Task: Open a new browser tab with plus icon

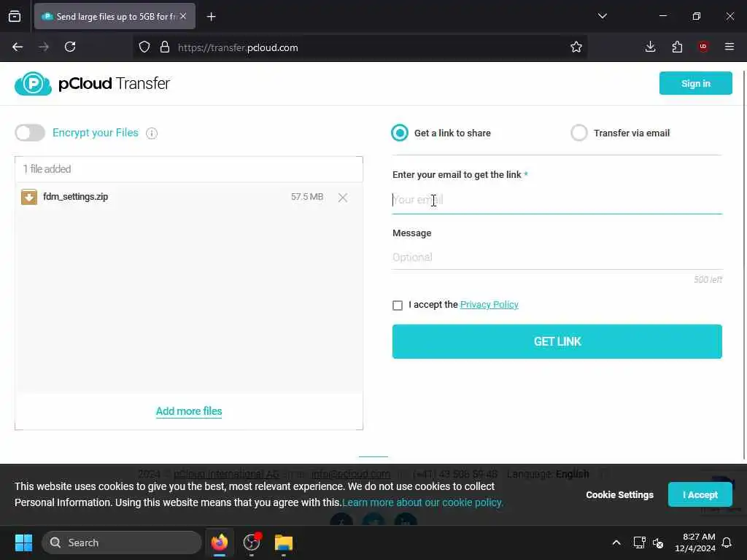Action: pos(211,17)
